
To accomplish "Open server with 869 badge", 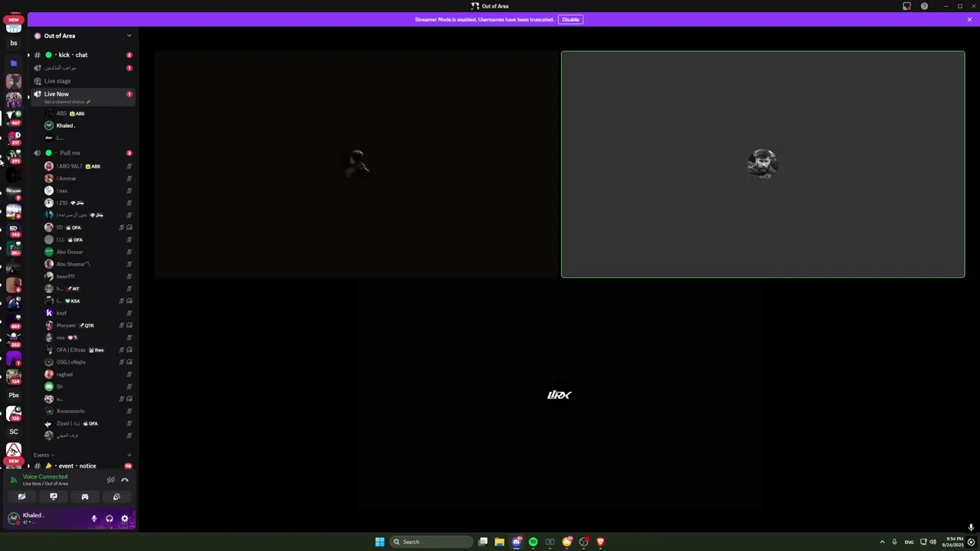I will [x=14, y=321].
